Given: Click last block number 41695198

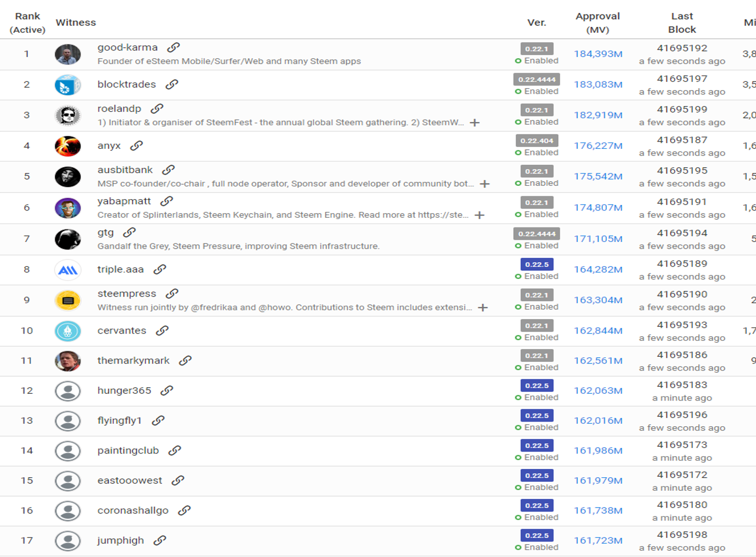Looking at the screenshot, I should (682, 535).
